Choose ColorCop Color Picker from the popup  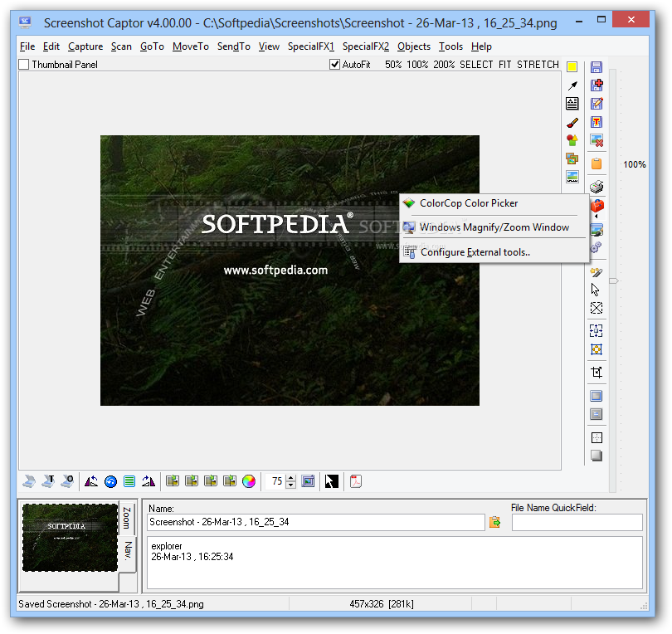[x=494, y=203]
